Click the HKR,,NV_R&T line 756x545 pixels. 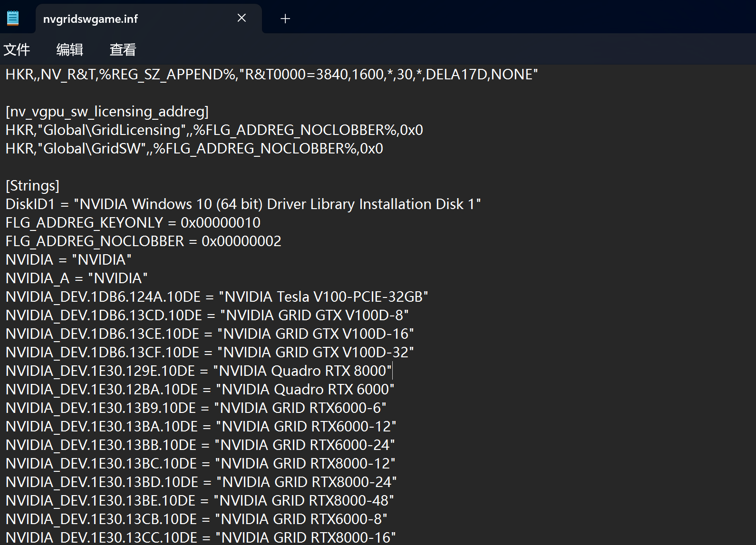coord(271,75)
